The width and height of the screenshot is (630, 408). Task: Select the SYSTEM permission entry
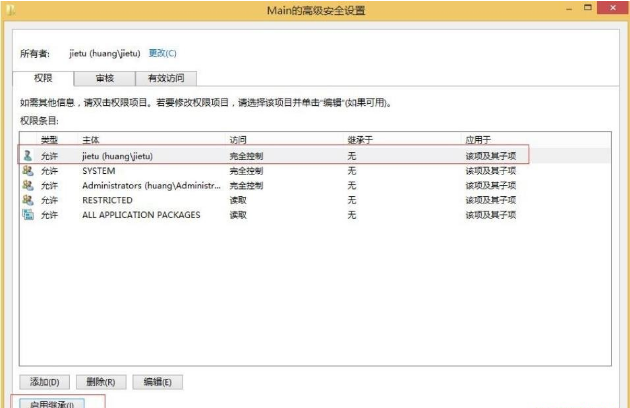pos(315,170)
